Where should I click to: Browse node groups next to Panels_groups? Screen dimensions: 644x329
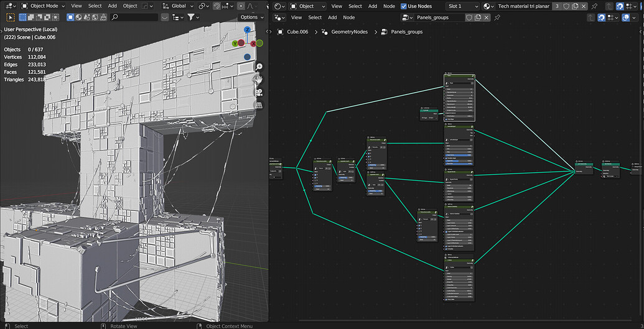pos(408,17)
